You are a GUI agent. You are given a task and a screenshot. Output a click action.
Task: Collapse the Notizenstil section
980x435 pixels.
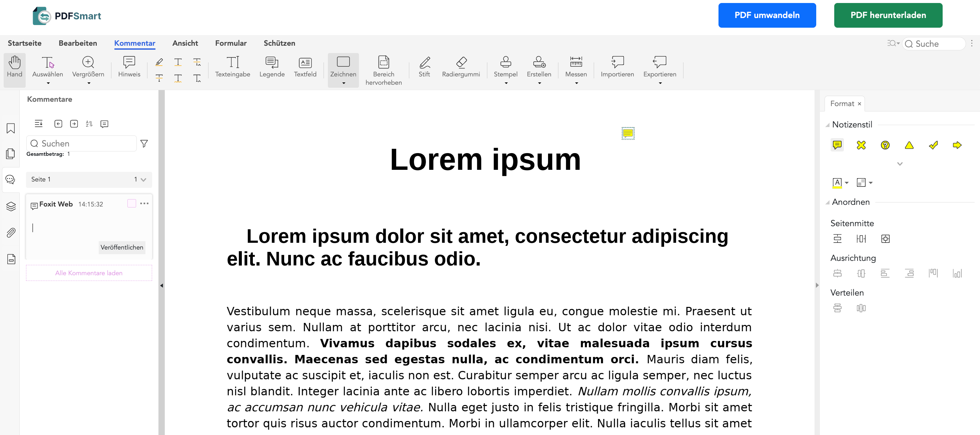[x=827, y=125]
